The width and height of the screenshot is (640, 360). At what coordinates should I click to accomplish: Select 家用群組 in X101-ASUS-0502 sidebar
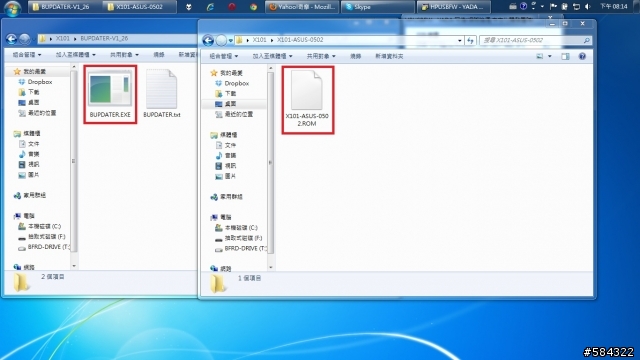click(231, 197)
